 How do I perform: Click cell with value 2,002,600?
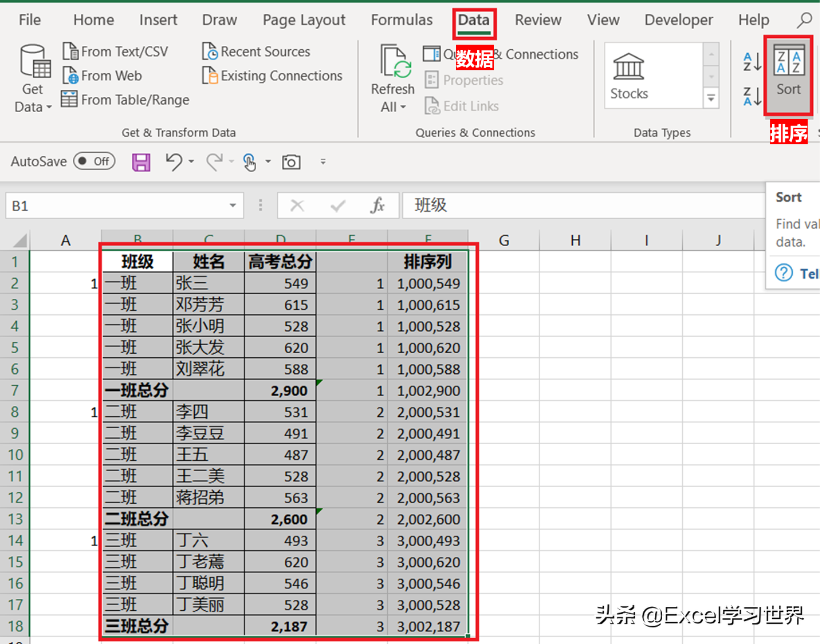point(428,519)
